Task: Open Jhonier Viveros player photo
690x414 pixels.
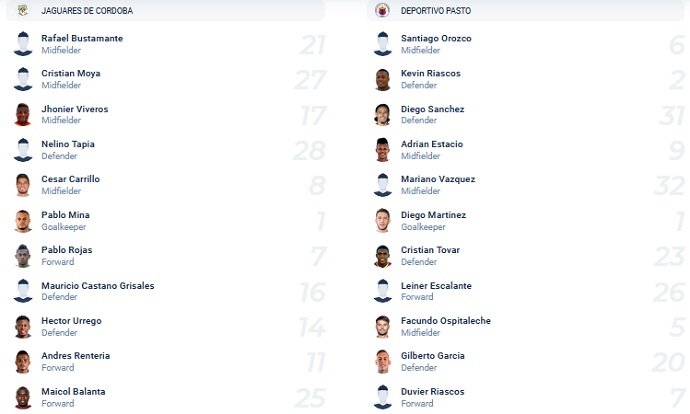Action: click(23, 114)
